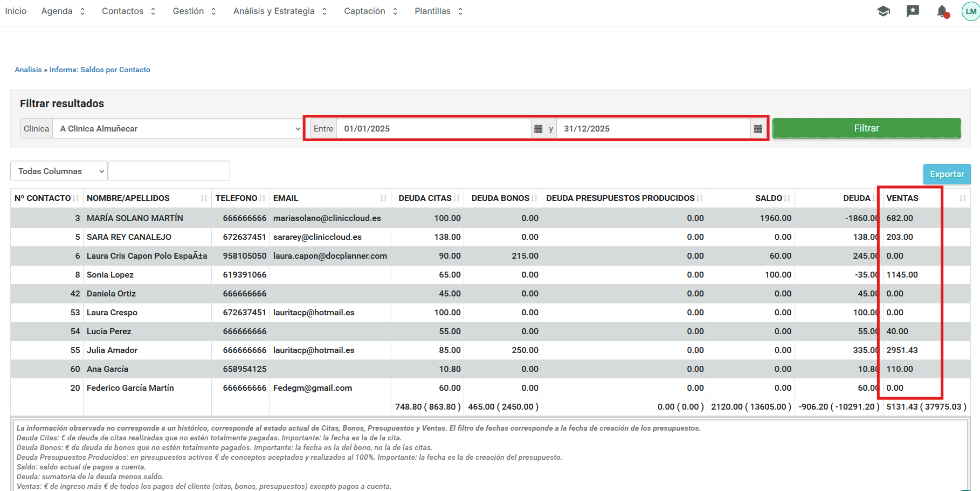Sort by NOMBRE/APELLIDOS column arrows
The height and width of the screenshot is (491, 980).
pos(204,198)
